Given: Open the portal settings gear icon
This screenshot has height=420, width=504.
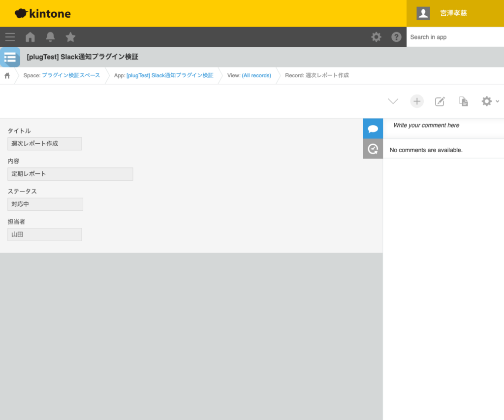Looking at the screenshot, I should point(376,37).
